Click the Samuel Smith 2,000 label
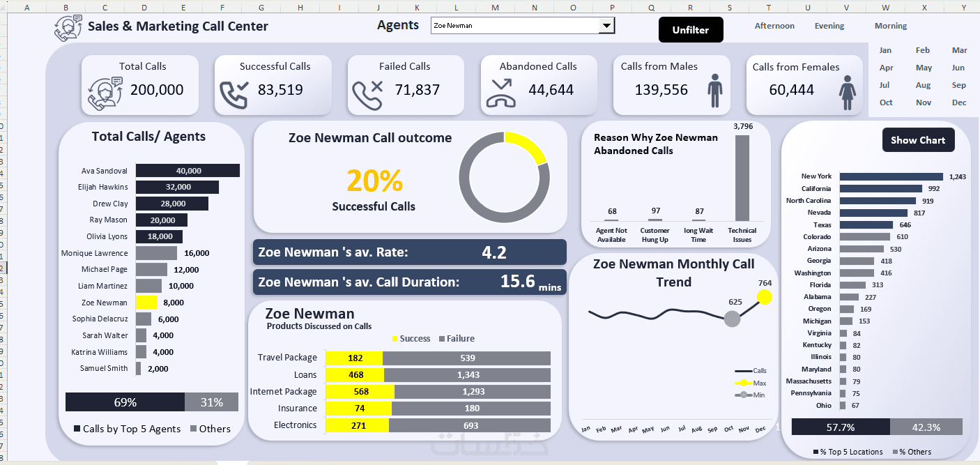980x465 pixels. point(157,369)
